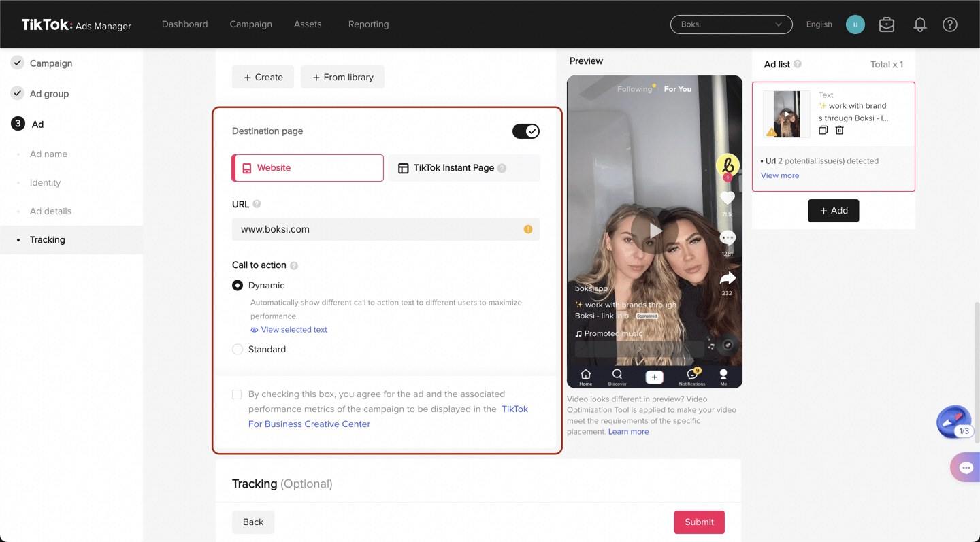
Task: Open the English language selector
Action: 819,24
